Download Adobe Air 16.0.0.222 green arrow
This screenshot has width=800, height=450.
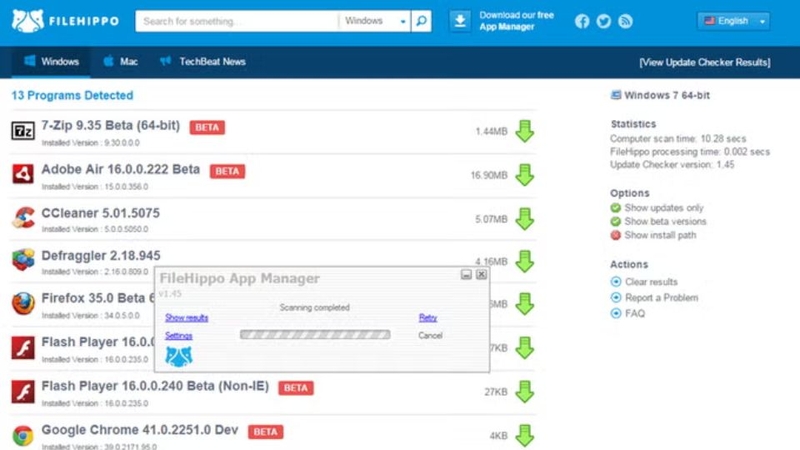pos(524,175)
